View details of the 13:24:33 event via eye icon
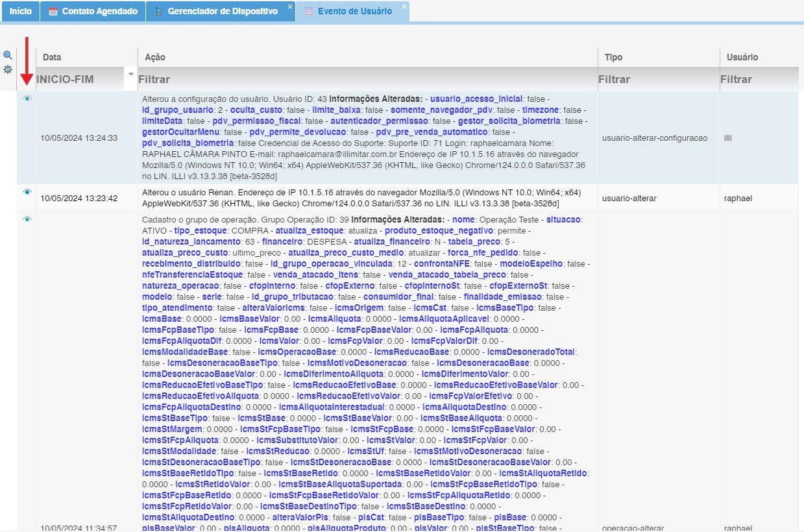The width and height of the screenshot is (804, 532). (27, 99)
